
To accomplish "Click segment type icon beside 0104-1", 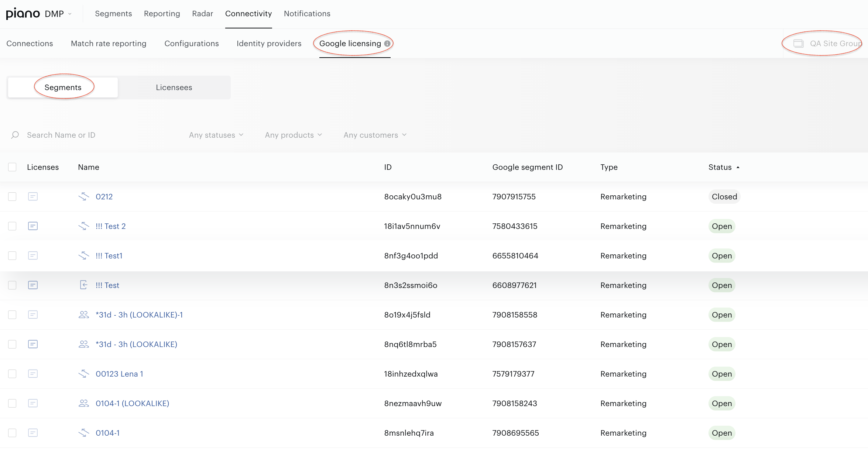I will (84, 433).
